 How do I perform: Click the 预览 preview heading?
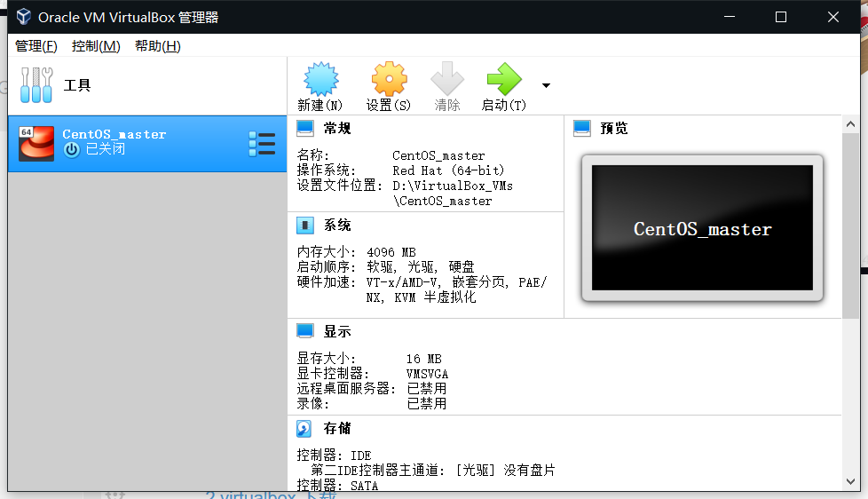[614, 129]
